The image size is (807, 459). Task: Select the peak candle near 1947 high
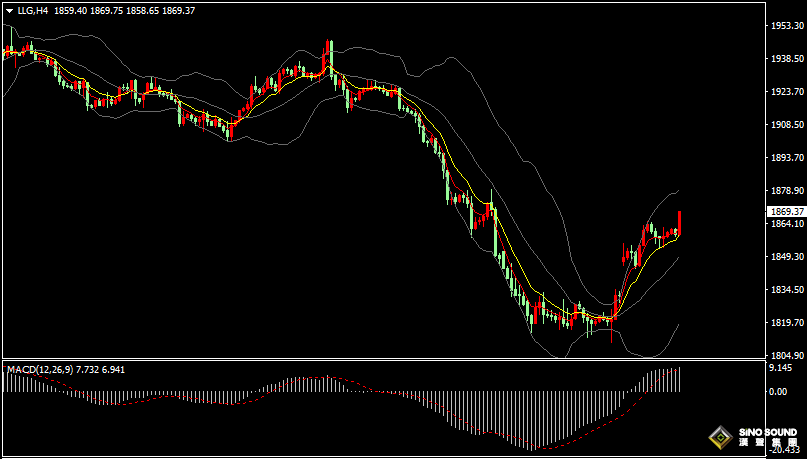pos(328,55)
